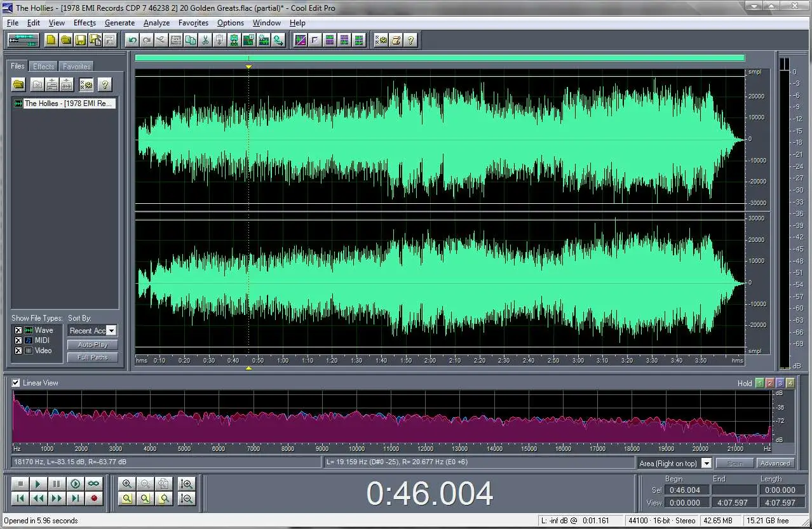Open file via the Files panel folder icon
The width and height of the screenshot is (812, 529).
[x=18, y=84]
